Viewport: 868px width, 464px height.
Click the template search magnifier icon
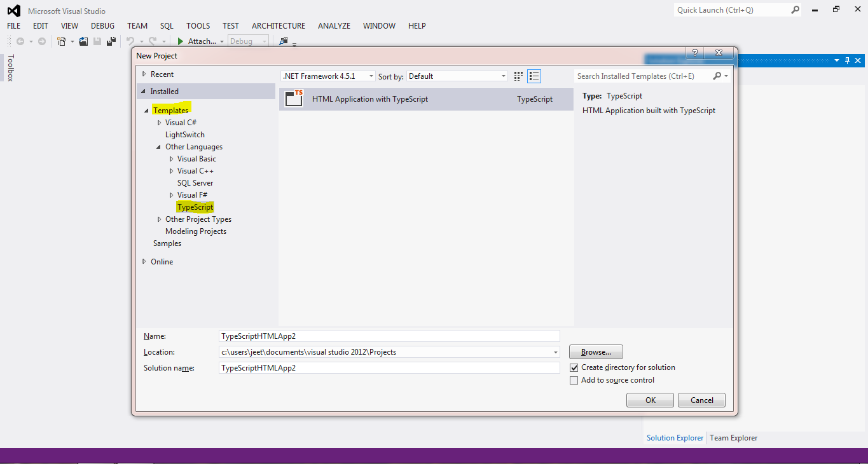coord(717,76)
